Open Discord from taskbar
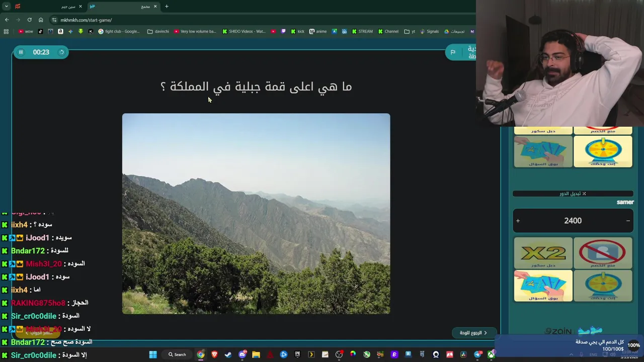This screenshot has width=644, height=362. coord(243,354)
